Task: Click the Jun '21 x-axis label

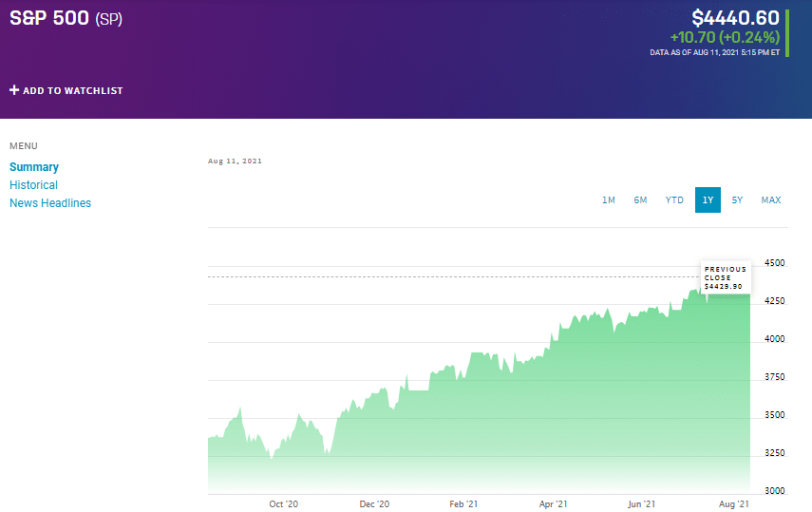Action: coord(641,504)
